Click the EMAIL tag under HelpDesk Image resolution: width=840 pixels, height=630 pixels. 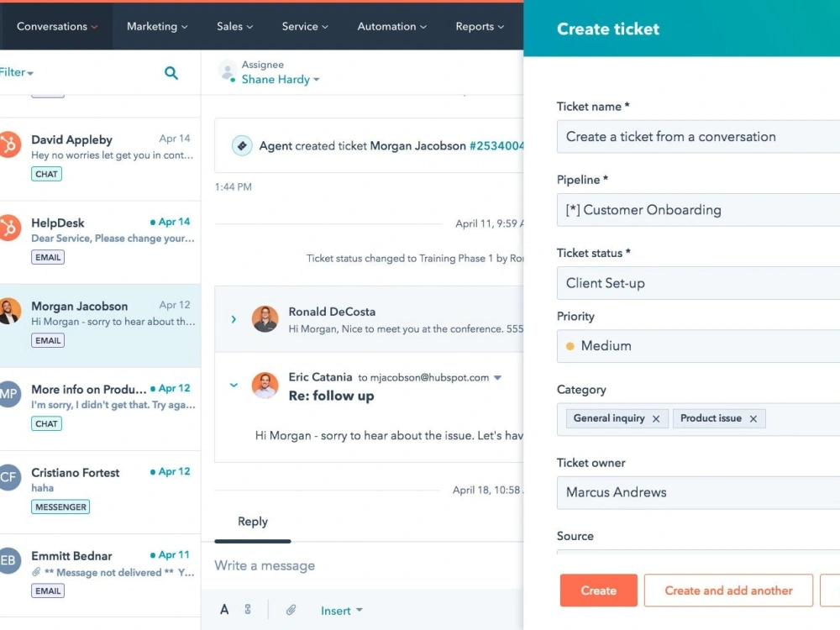pyautogui.click(x=48, y=257)
